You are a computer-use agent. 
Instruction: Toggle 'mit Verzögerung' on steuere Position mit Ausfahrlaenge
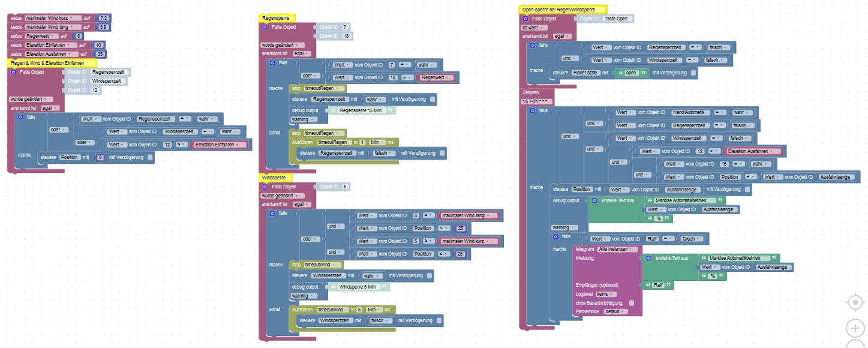click(747, 190)
